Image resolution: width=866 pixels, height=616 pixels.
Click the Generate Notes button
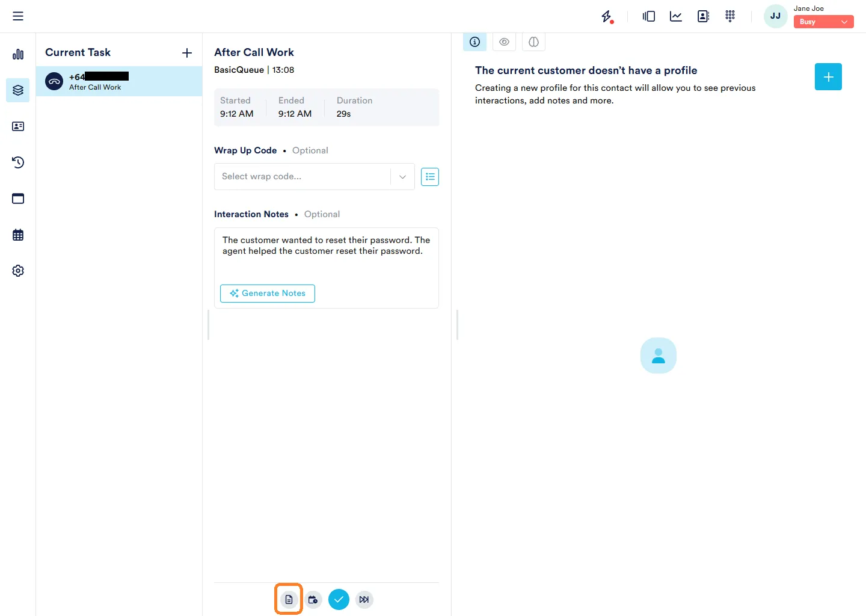coord(267,294)
